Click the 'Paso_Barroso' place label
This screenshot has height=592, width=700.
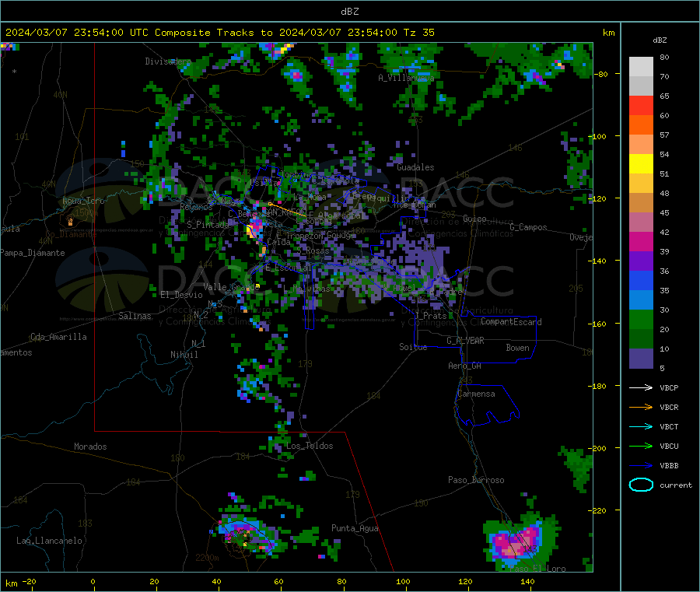476,481
